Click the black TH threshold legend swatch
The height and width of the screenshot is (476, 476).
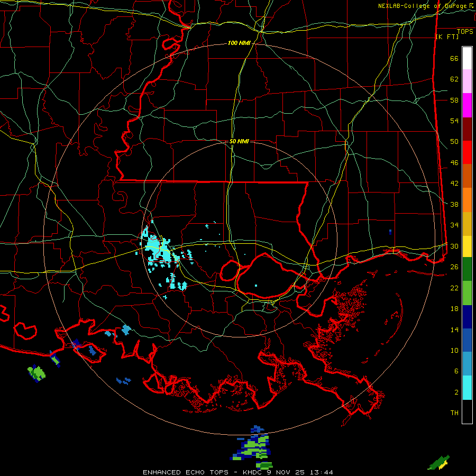point(467,411)
